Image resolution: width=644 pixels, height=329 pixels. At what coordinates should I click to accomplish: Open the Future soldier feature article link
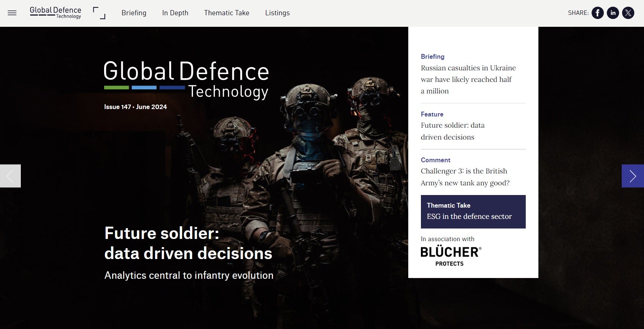click(x=453, y=131)
